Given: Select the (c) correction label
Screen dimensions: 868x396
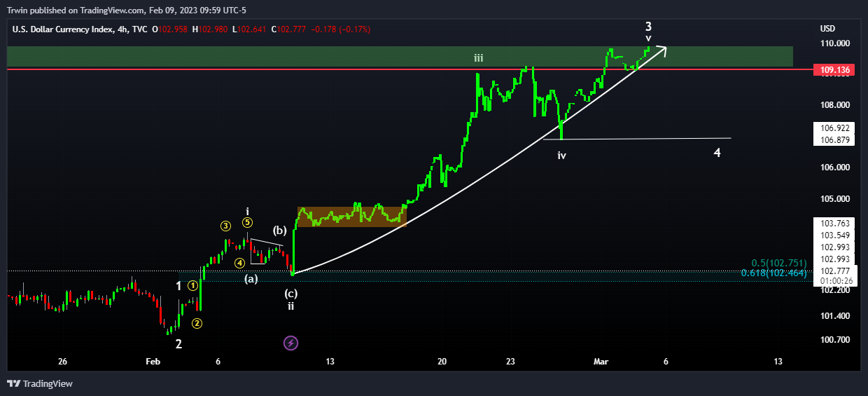Looking at the screenshot, I should 291,294.
